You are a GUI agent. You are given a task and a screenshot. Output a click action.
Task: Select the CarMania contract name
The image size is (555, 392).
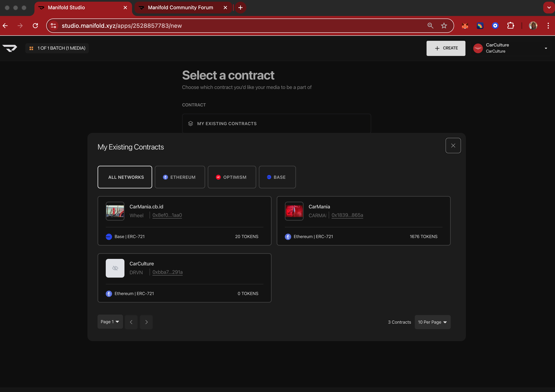319,207
